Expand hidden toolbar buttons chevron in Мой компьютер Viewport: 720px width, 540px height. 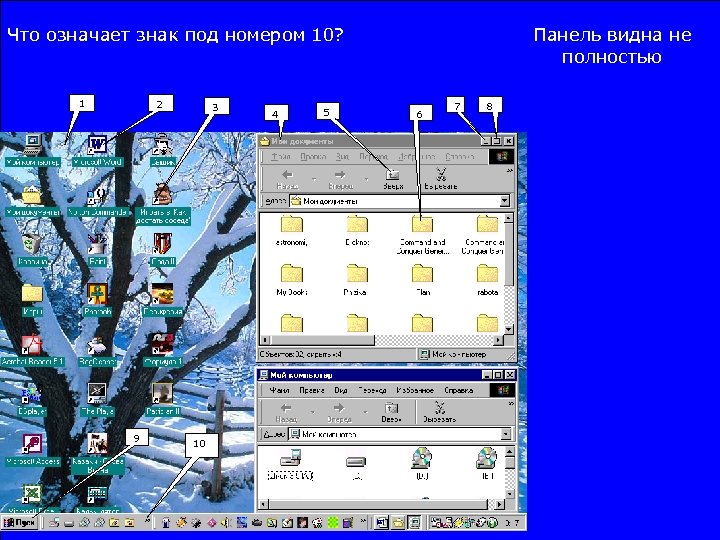click(x=510, y=404)
